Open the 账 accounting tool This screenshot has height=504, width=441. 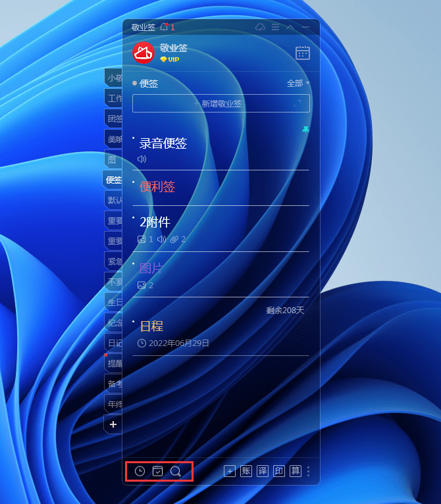tap(246, 471)
